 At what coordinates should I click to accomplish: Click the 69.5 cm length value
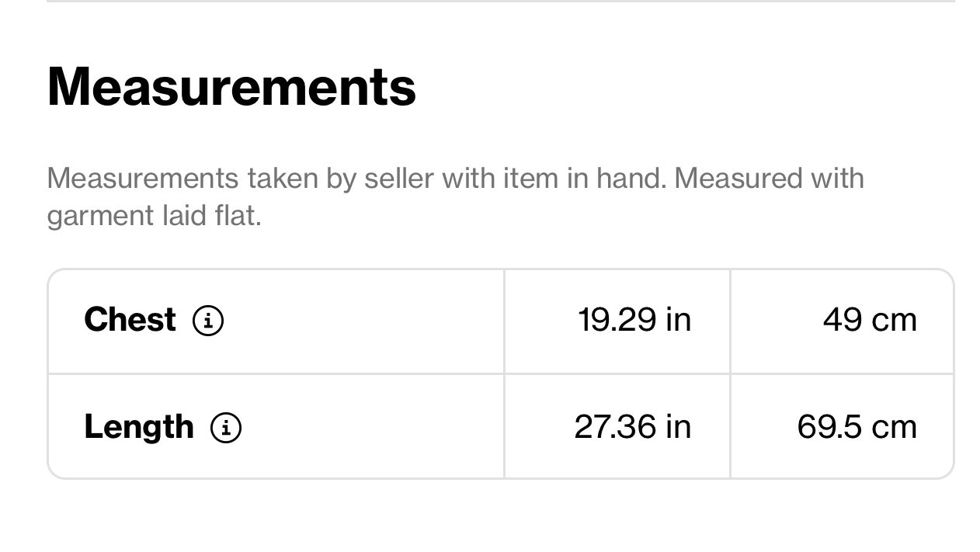(857, 427)
